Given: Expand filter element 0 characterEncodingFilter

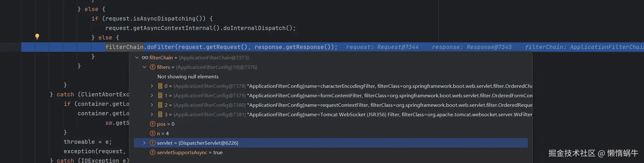Looking at the screenshot, I should click(152, 86).
